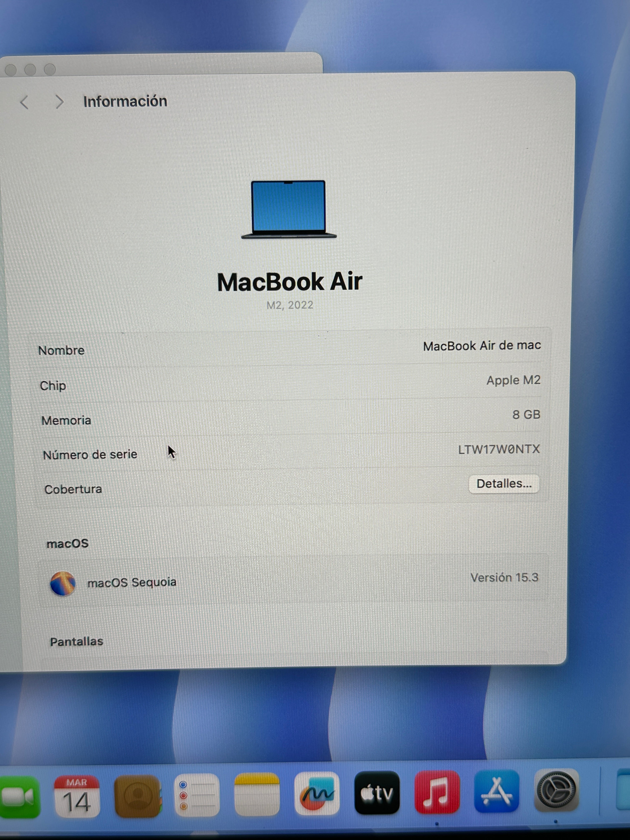Click the 8 GB memory value

[526, 415]
